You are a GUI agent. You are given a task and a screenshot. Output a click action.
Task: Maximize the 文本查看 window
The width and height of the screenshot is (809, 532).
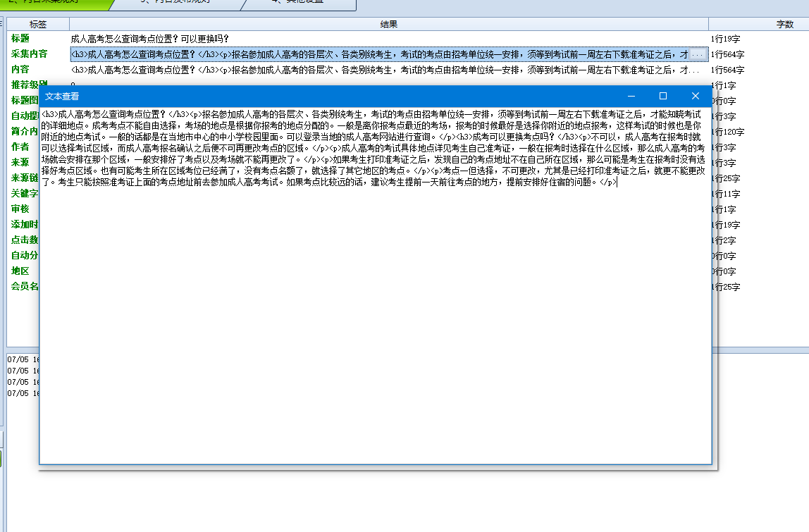(662, 97)
